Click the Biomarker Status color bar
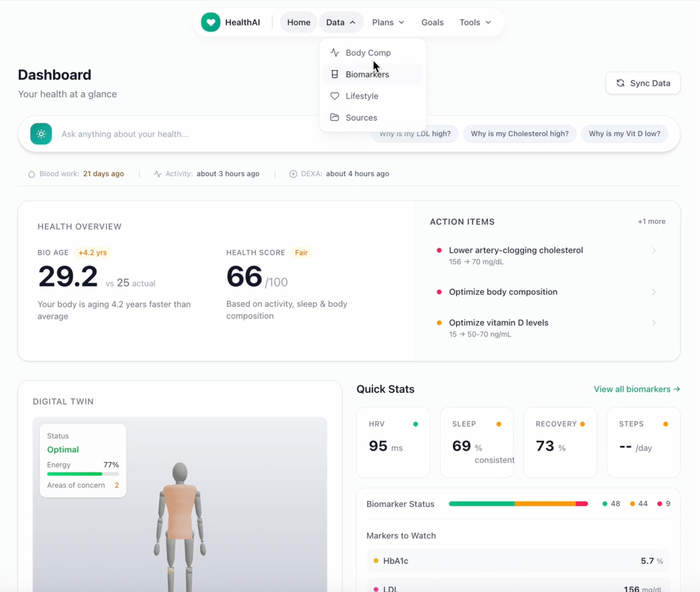The width and height of the screenshot is (700, 592). click(518, 504)
